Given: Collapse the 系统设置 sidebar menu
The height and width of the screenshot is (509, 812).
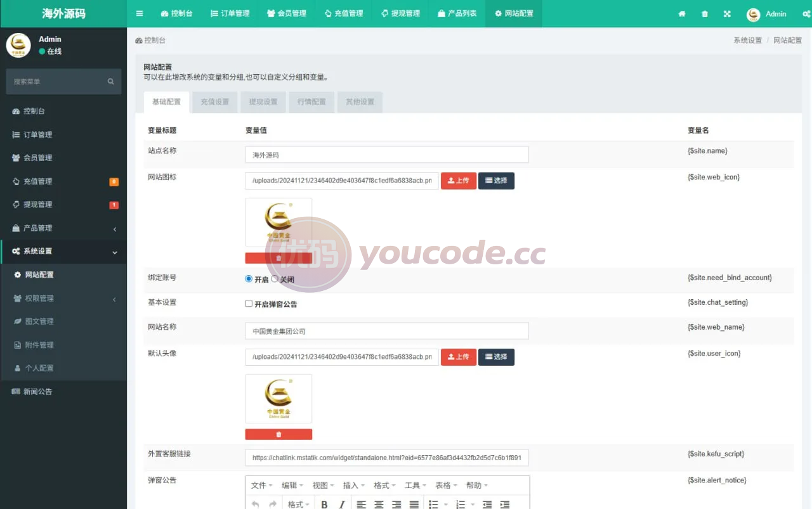Looking at the screenshot, I should (x=63, y=252).
